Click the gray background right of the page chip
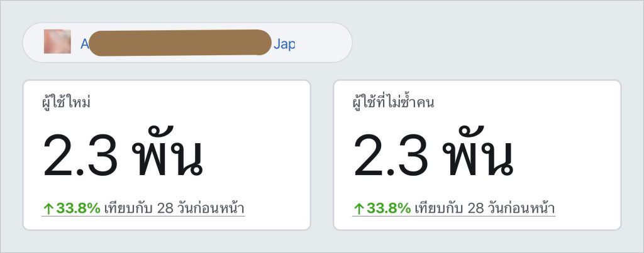Image resolution: width=644 pixels, height=253 pixels. pos(493,41)
